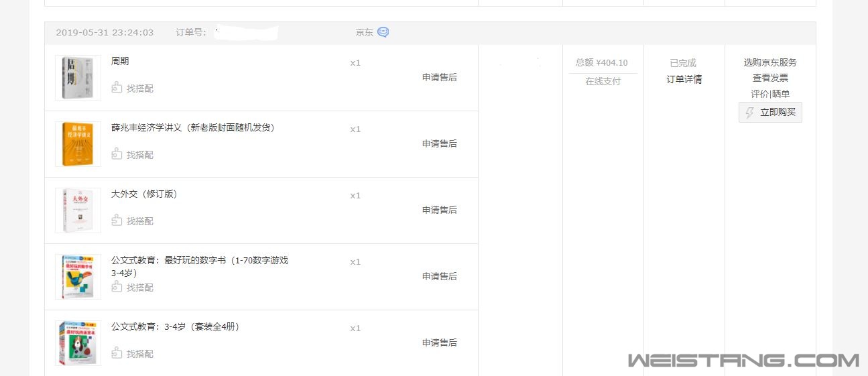
Task: Open the 大外交 book cover thumbnail
Action: (x=78, y=210)
